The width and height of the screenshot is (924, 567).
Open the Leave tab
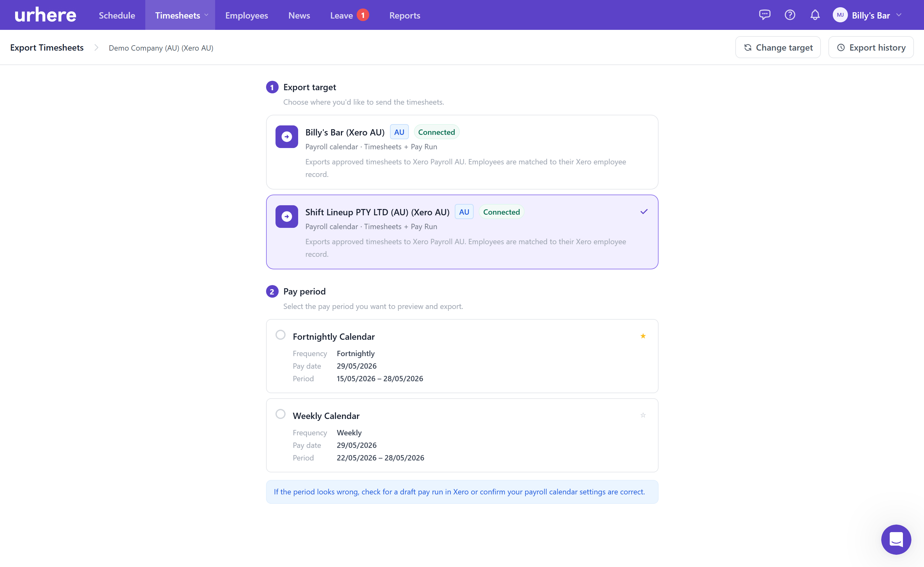pyautogui.click(x=341, y=15)
